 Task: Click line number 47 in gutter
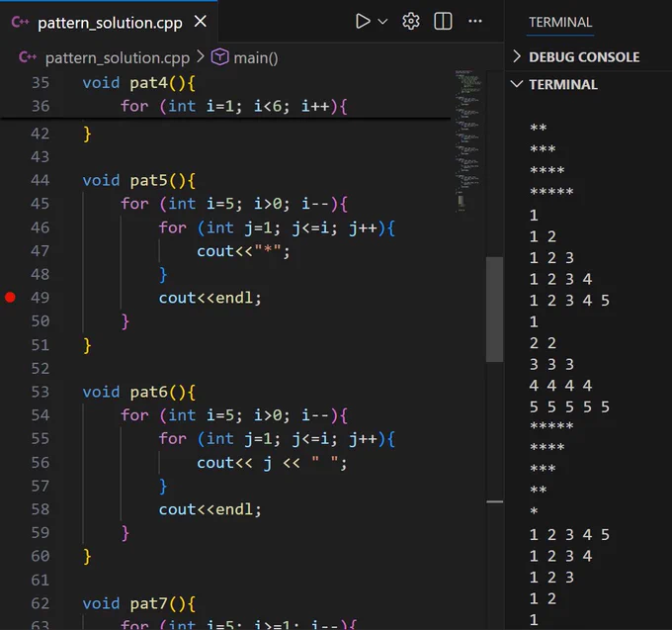point(41,251)
